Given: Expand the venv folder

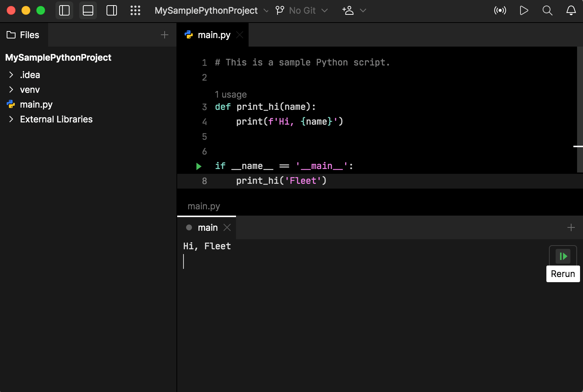Looking at the screenshot, I should pos(11,89).
